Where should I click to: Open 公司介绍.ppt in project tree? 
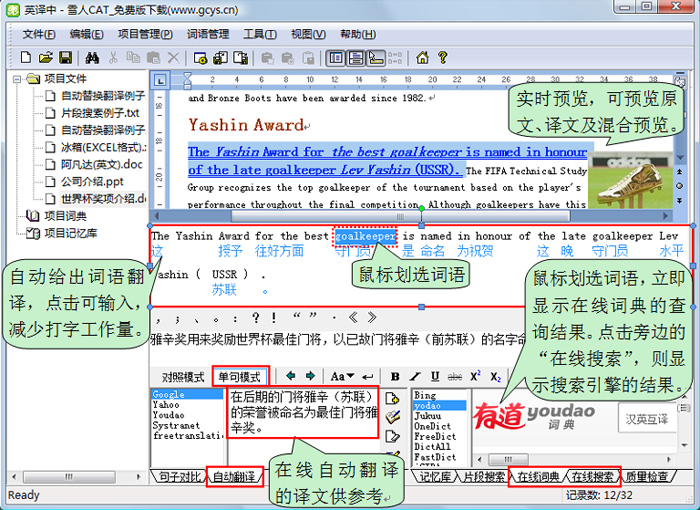(x=92, y=181)
